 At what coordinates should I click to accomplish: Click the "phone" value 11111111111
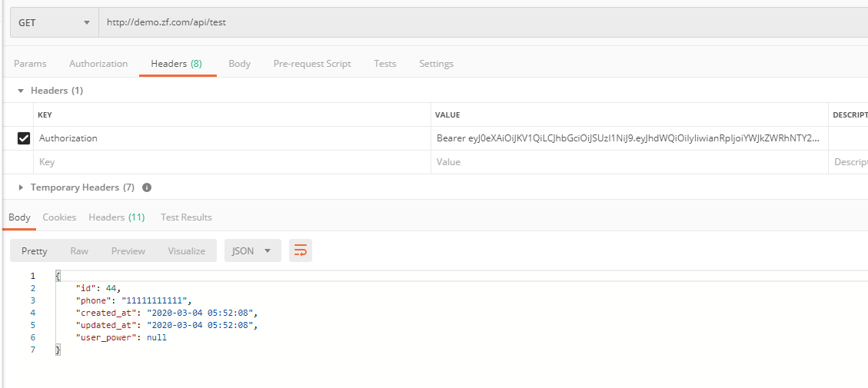[156, 300]
